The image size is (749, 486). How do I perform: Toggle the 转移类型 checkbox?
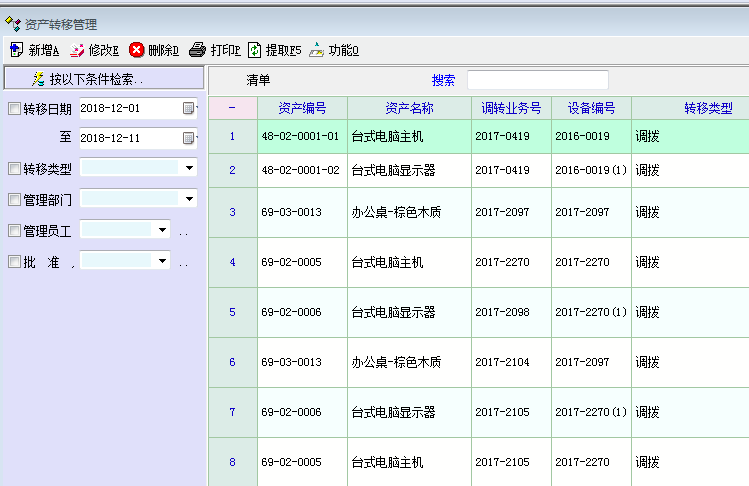[x=14, y=169]
